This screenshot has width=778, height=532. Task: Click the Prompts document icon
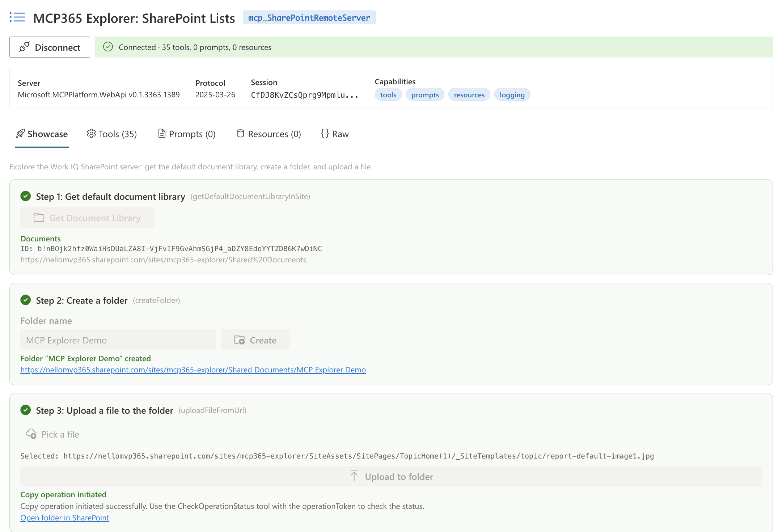162,134
